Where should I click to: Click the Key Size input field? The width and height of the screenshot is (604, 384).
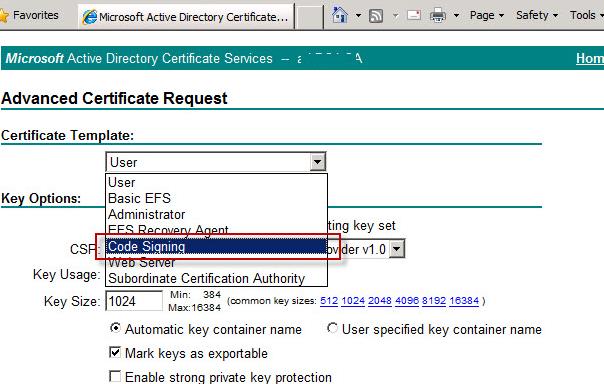[x=134, y=301]
